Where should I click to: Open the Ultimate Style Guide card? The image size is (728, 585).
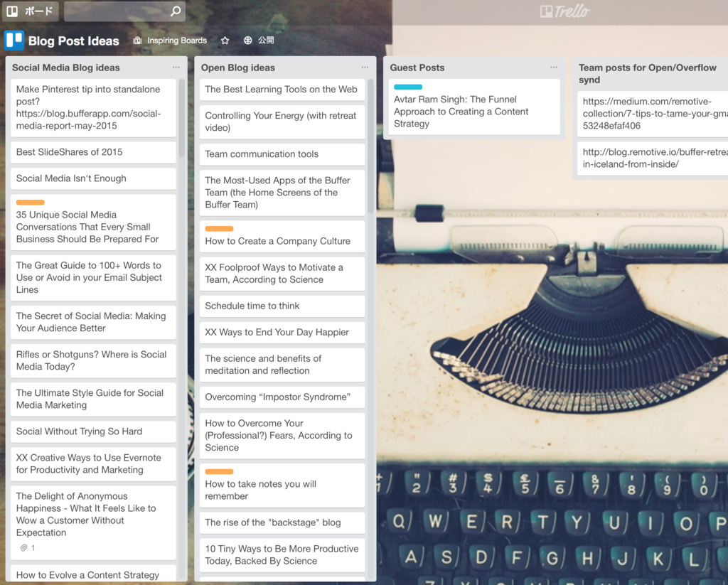click(93, 399)
